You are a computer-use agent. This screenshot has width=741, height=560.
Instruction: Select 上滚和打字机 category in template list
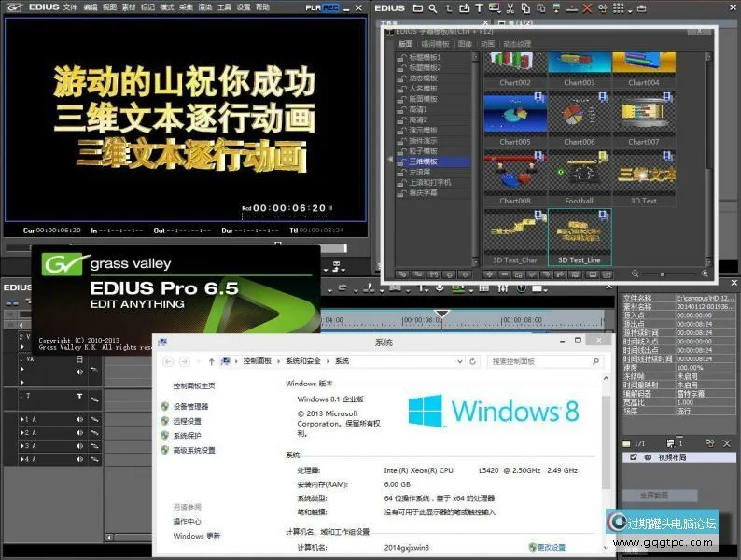(433, 182)
